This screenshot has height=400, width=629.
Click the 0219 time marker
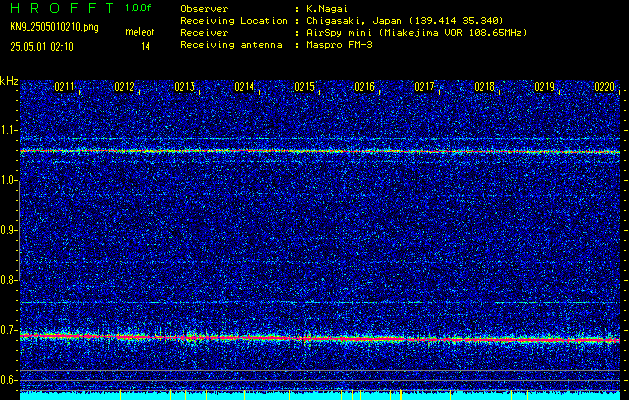coord(544,87)
